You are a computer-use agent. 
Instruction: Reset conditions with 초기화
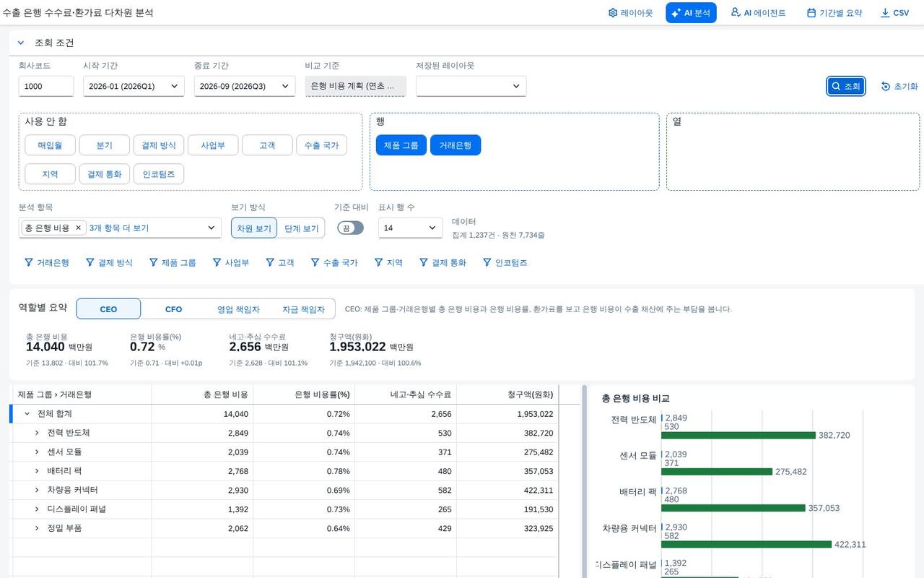899,86
